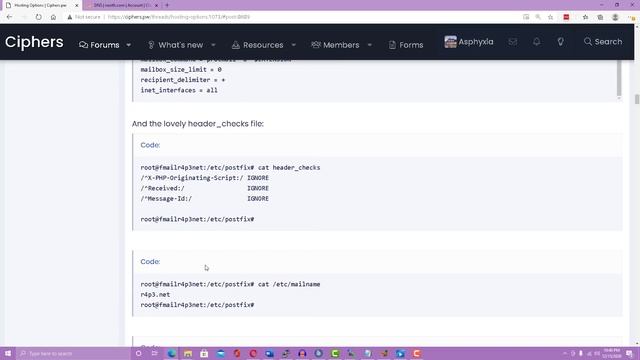Click the 'cat header_checks' command line
640x360 pixels.
tap(230, 168)
